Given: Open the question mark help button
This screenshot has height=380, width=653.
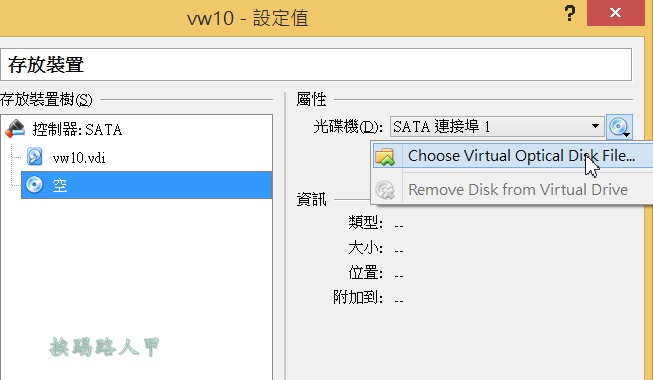Looking at the screenshot, I should coord(570,14).
